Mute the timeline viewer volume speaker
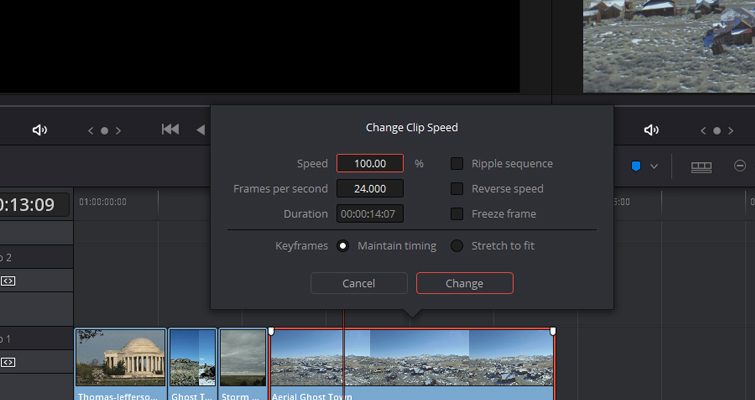 tap(651, 130)
